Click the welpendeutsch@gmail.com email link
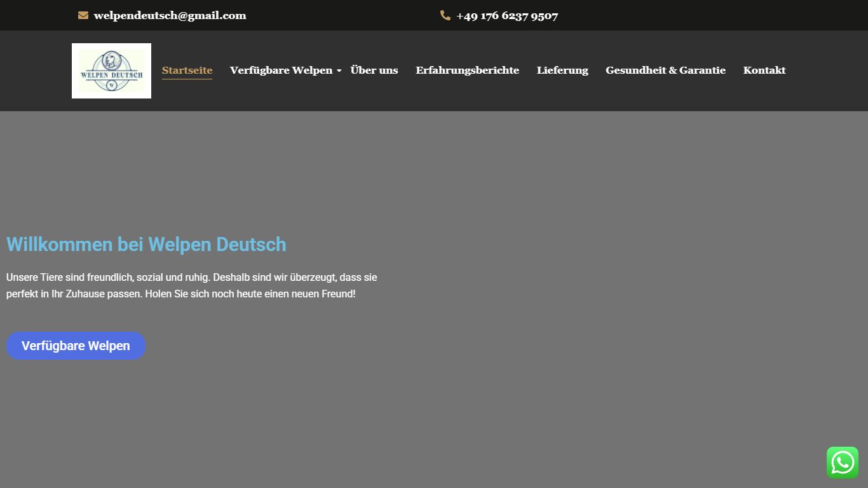The height and width of the screenshot is (488, 868). [x=170, y=15]
